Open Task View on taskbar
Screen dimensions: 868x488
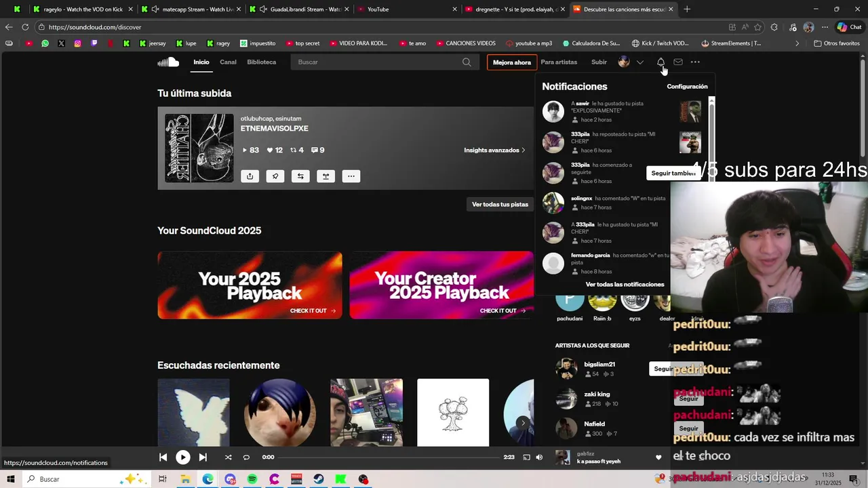(x=163, y=479)
